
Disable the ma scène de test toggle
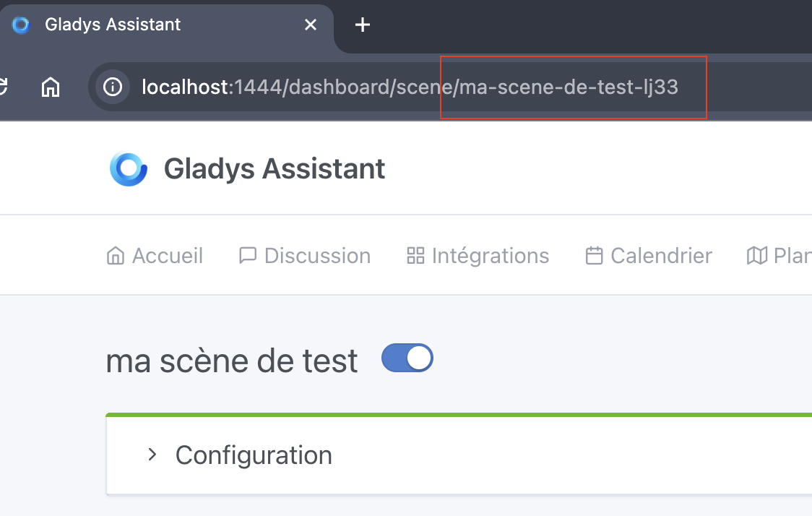coord(407,358)
